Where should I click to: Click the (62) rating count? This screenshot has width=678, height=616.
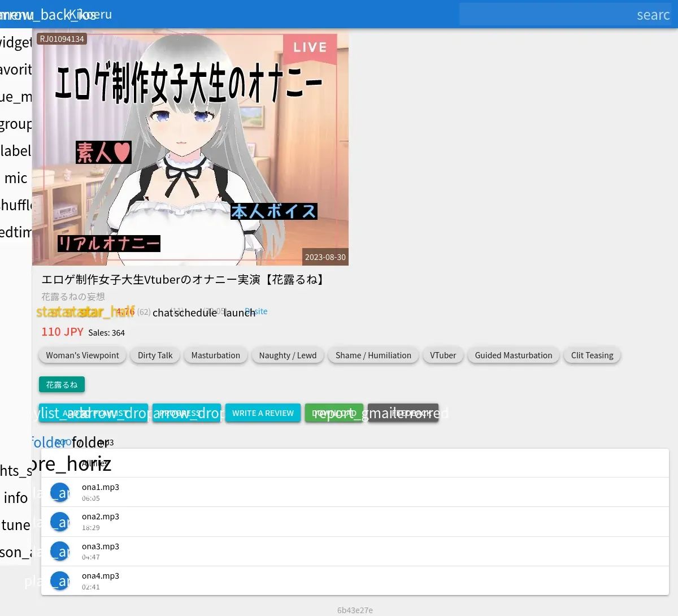tap(144, 312)
